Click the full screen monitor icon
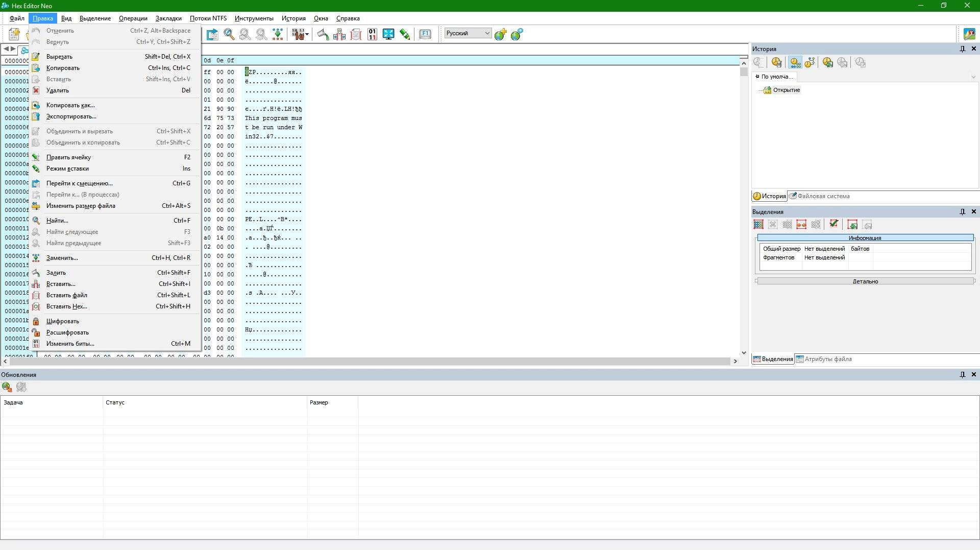 [388, 34]
